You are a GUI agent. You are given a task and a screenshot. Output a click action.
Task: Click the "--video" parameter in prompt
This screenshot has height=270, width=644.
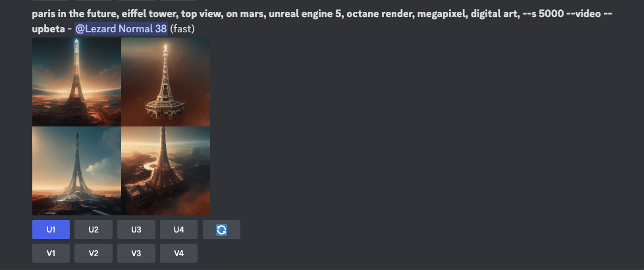click(x=583, y=14)
